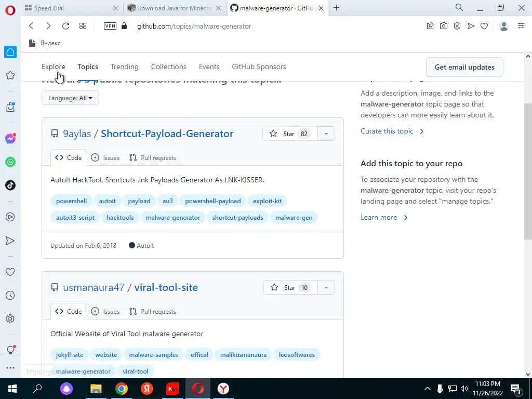Viewport: 532px width, 399px height.
Task: Open the Shortcut-Payload-Generator repository link
Action: click(x=167, y=134)
